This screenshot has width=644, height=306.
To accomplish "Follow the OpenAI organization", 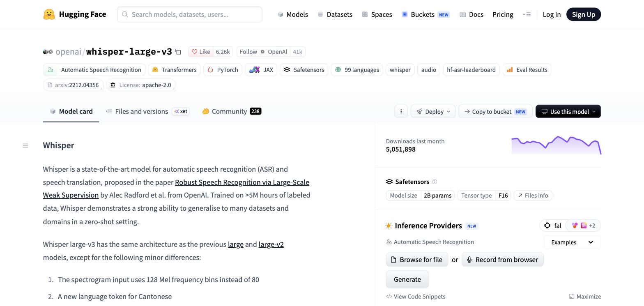I will click(263, 52).
